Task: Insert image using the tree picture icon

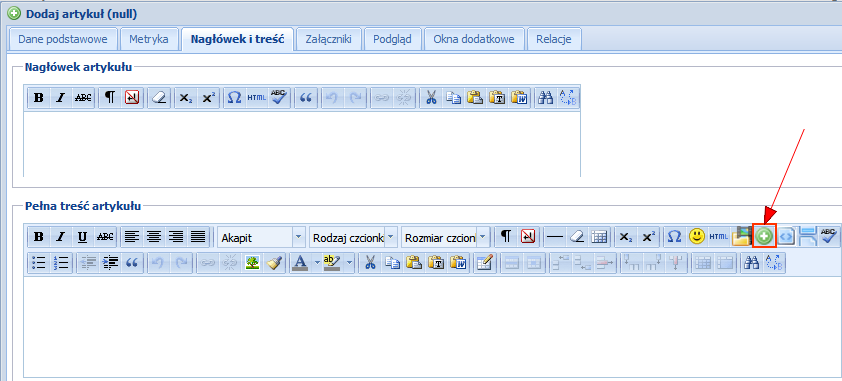Action: tap(251, 262)
